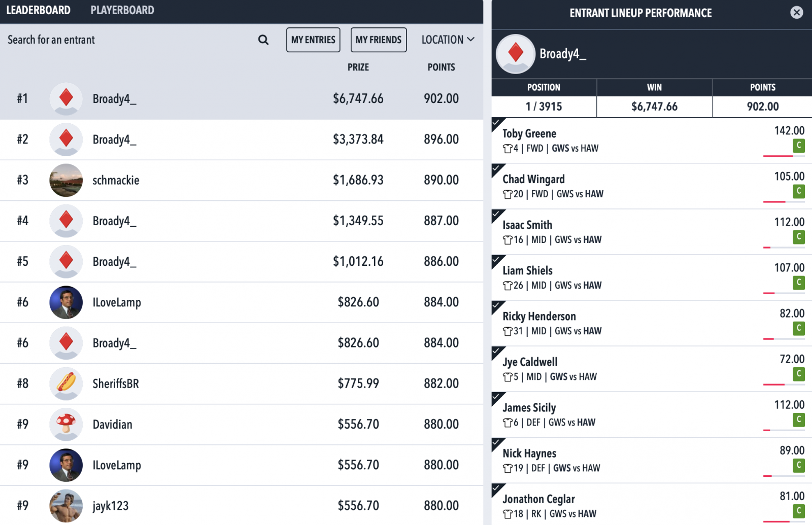Image resolution: width=812 pixels, height=525 pixels.
Task: Click the green C badge for Chad Wingard
Action: pyautogui.click(x=799, y=191)
